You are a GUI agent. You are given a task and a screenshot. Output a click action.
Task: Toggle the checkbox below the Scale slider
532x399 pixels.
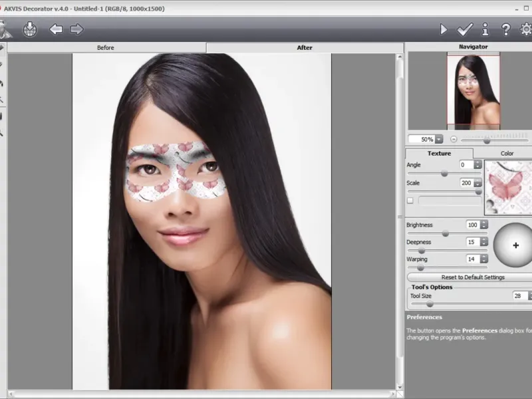click(410, 200)
